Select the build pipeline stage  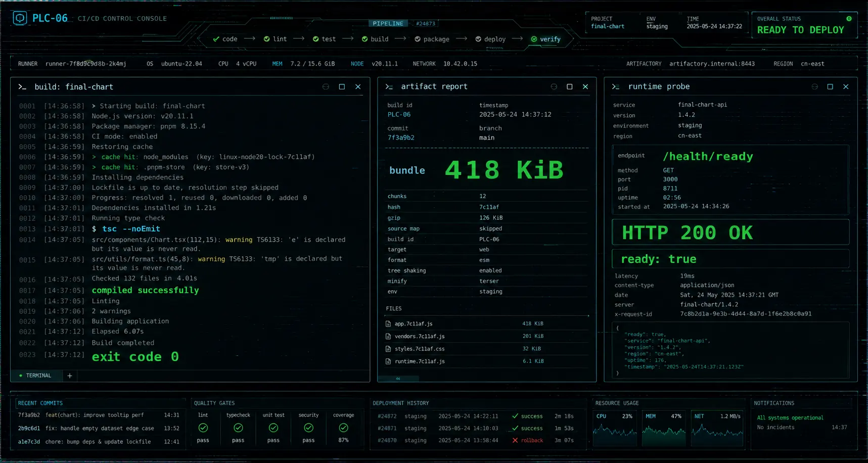pos(375,39)
